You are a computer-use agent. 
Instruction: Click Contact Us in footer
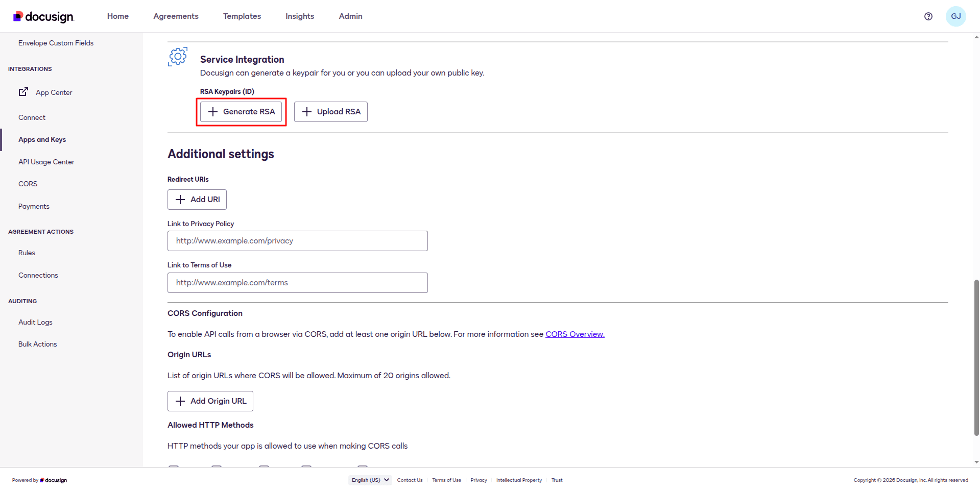(410, 480)
